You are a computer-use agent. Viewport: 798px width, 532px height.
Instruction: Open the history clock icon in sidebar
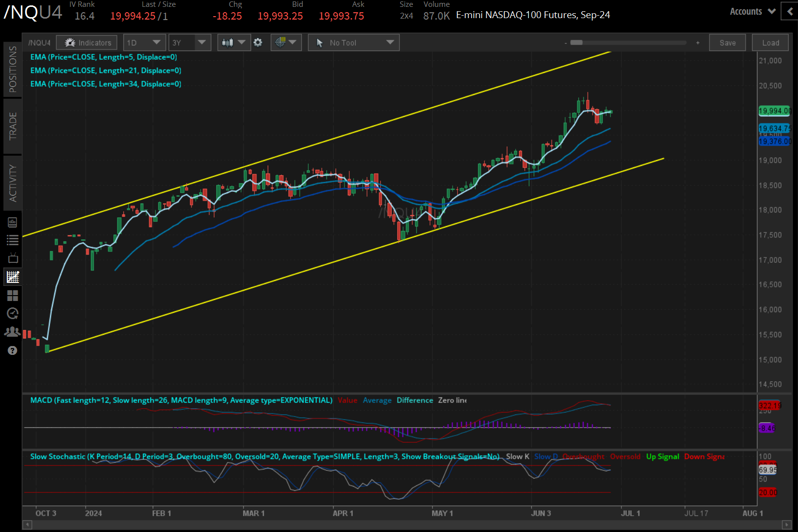[13, 313]
